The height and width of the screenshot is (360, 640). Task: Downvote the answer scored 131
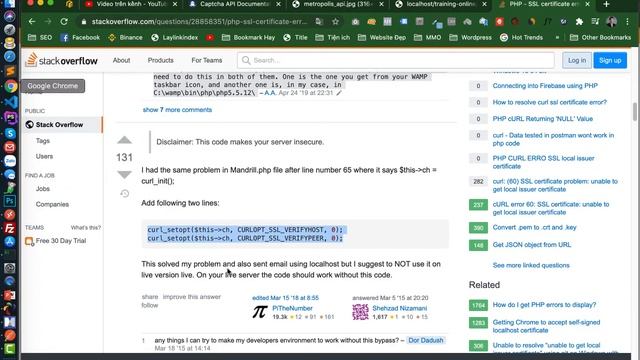(x=124, y=174)
